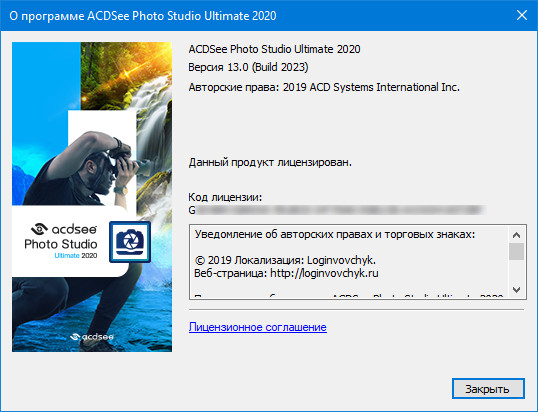This screenshot has width=538, height=412.
Task: Click the ACDSee Photo Studio splash image
Action: point(92,197)
